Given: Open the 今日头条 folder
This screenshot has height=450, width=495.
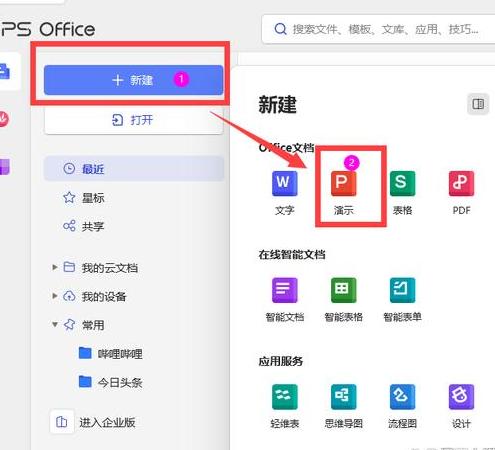Looking at the screenshot, I should [120, 382].
